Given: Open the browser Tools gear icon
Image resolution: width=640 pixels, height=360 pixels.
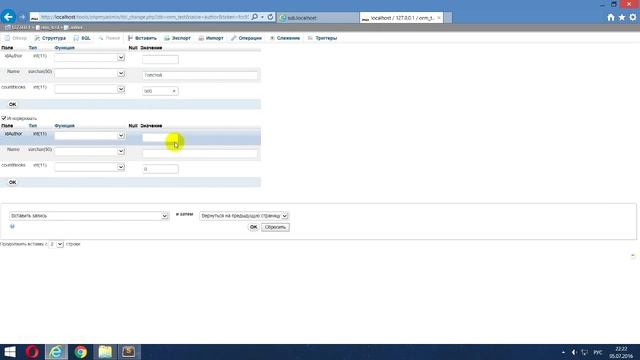Looking at the screenshot, I should coord(633,17).
